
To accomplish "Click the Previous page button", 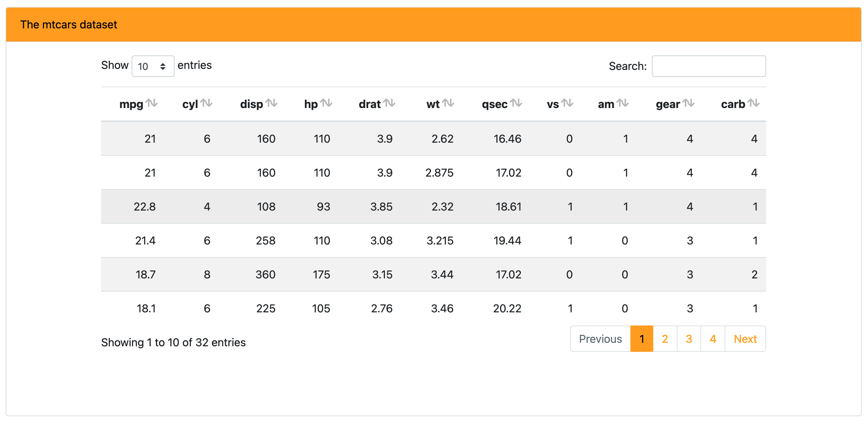I will [600, 338].
